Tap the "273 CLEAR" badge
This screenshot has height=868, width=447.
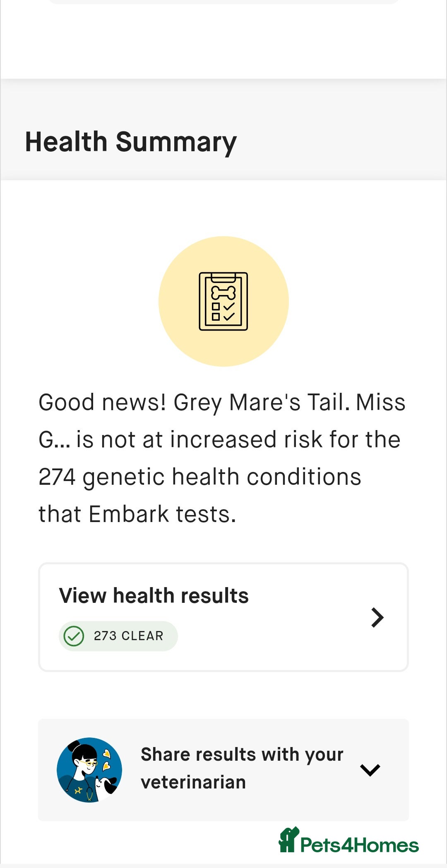(x=118, y=636)
